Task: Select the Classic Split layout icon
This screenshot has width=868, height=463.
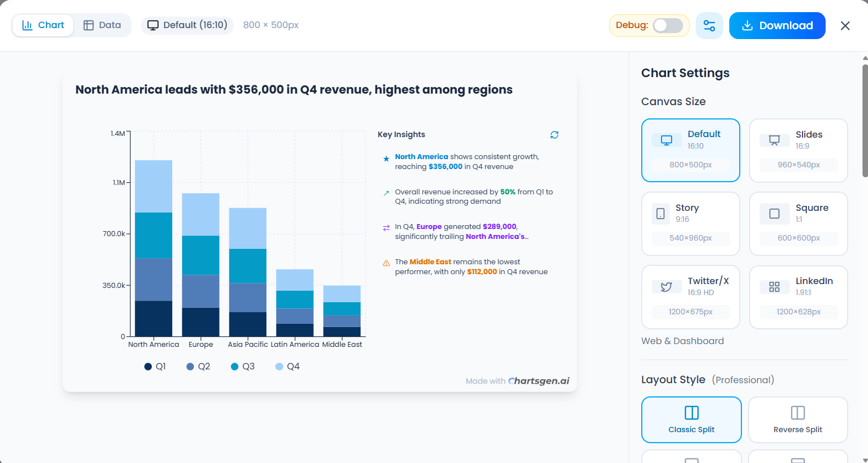Action: [691, 413]
